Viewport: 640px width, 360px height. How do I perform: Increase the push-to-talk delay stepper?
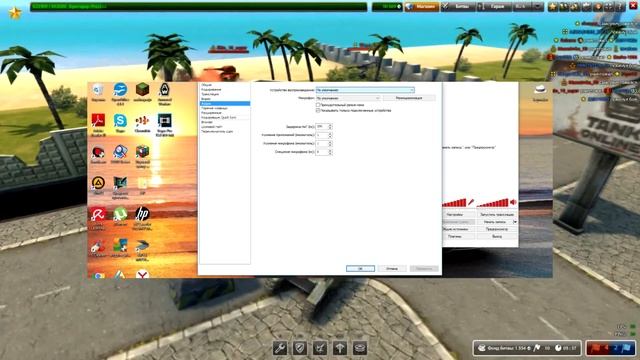[330, 125]
